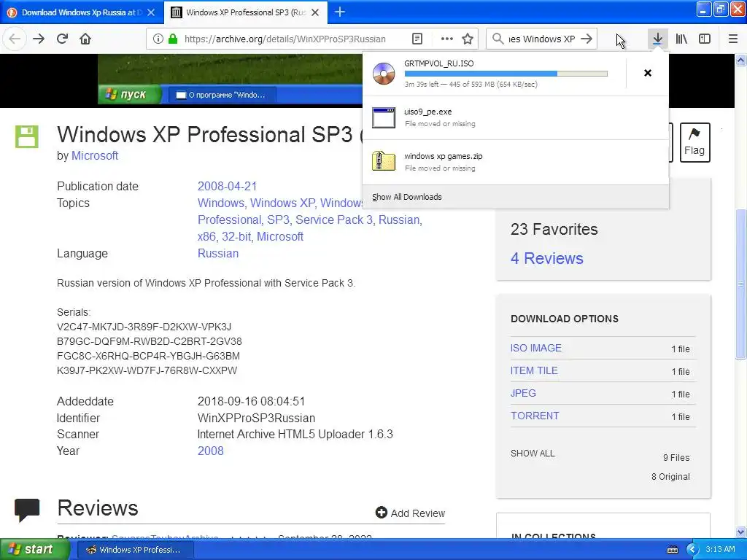Click the windows xp games.zip archive icon
747x560 pixels.
point(384,161)
